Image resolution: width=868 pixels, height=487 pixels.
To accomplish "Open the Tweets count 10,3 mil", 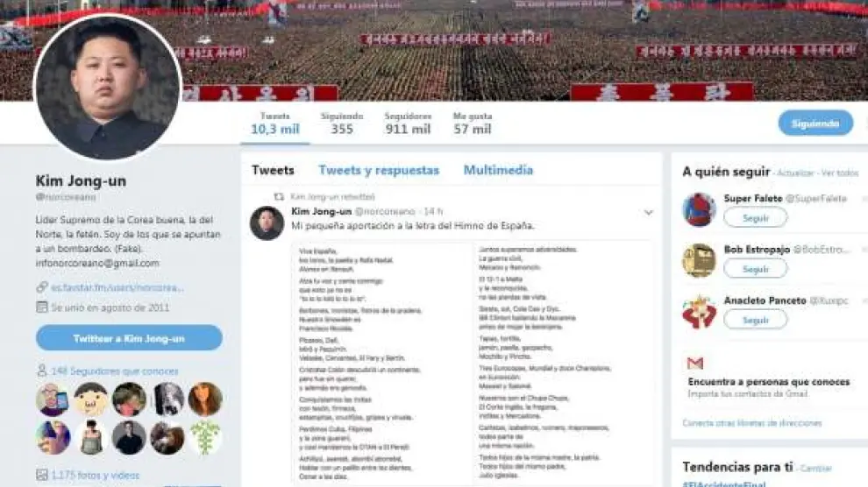I will 275,124.
